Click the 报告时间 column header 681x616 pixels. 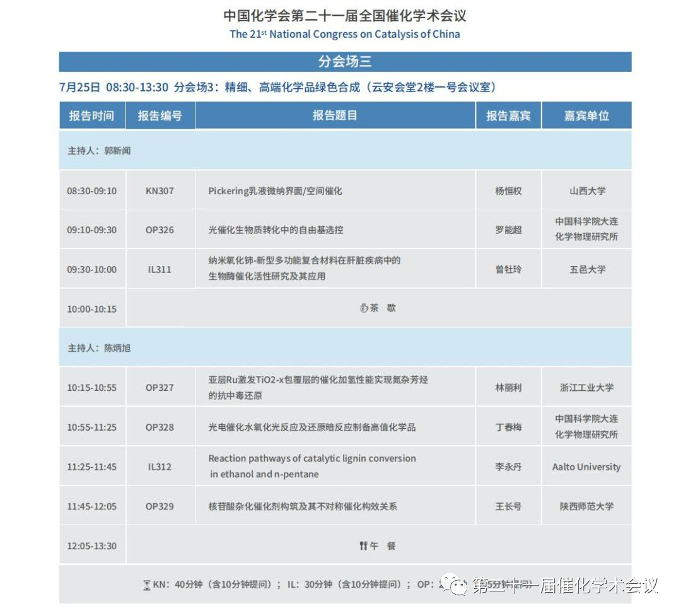tap(91, 115)
